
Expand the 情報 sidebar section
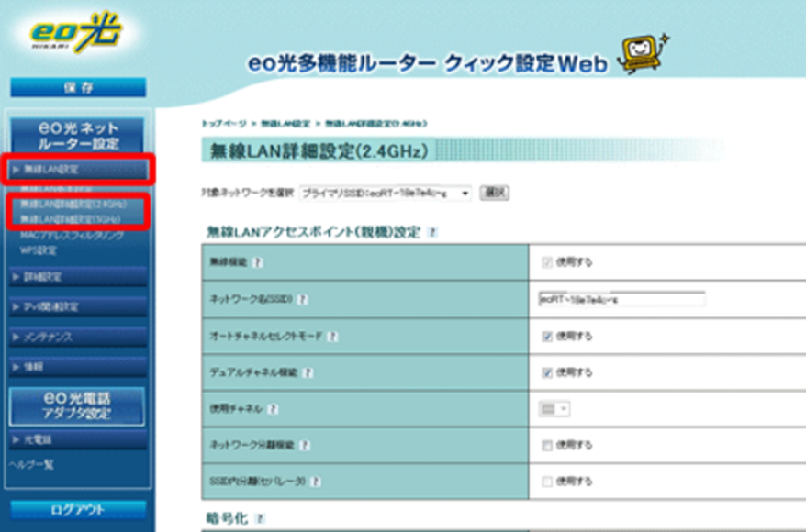[x=78, y=367]
